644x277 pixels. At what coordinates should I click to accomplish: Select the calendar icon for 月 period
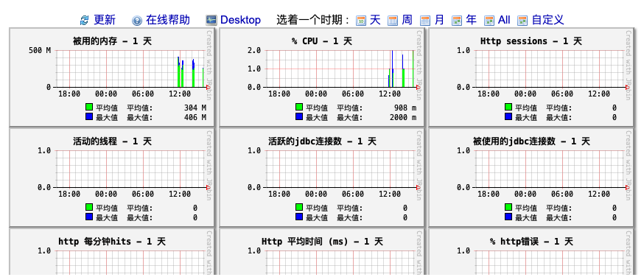tap(425, 20)
